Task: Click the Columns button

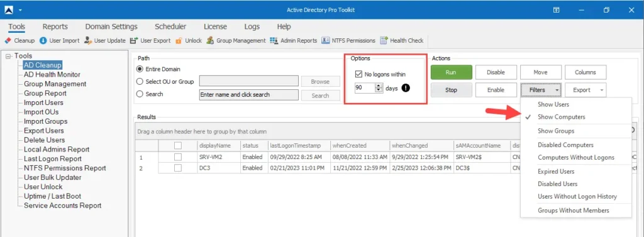Action: pyautogui.click(x=586, y=72)
